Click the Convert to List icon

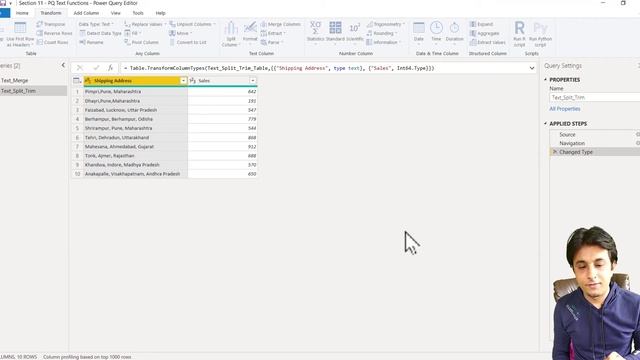point(172,42)
